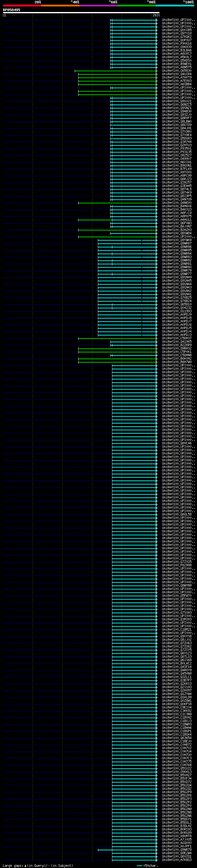Open hit UniRef100_P90616
This screenshot has height=868, width=197.
(176, 43)
